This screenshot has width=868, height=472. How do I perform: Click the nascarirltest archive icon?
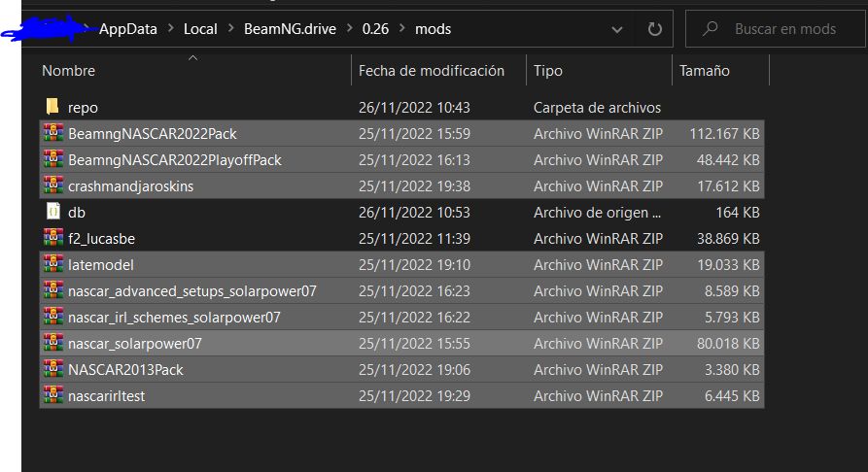(x=53, y=395)
